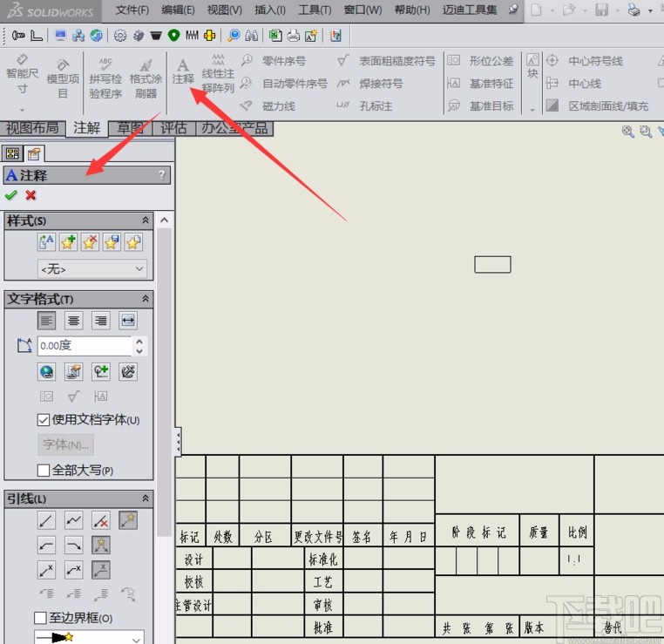Open the style dropdown showing <无>

click(91, 269)
